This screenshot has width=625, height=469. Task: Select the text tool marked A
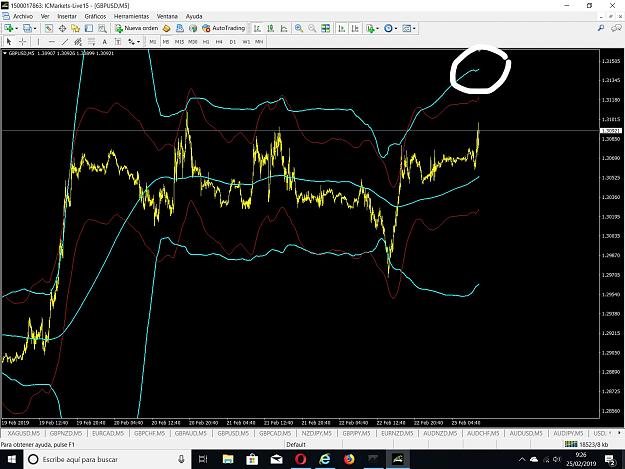(x=104, y=41)
